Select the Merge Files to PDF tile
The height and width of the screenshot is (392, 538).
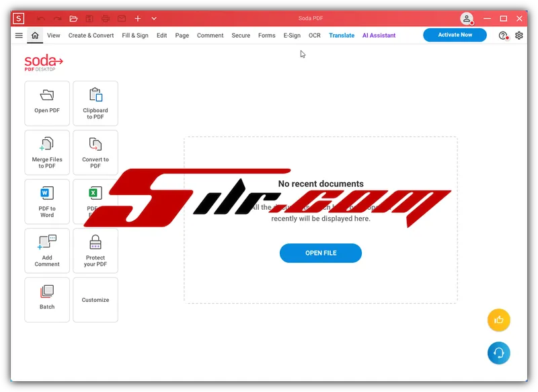pyautogui.click(x=47, y=152)
